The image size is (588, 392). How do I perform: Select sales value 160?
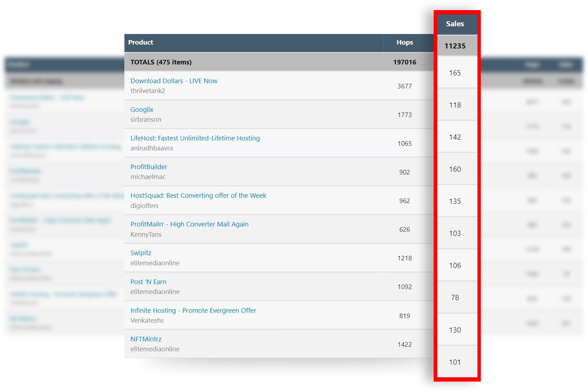455,169
